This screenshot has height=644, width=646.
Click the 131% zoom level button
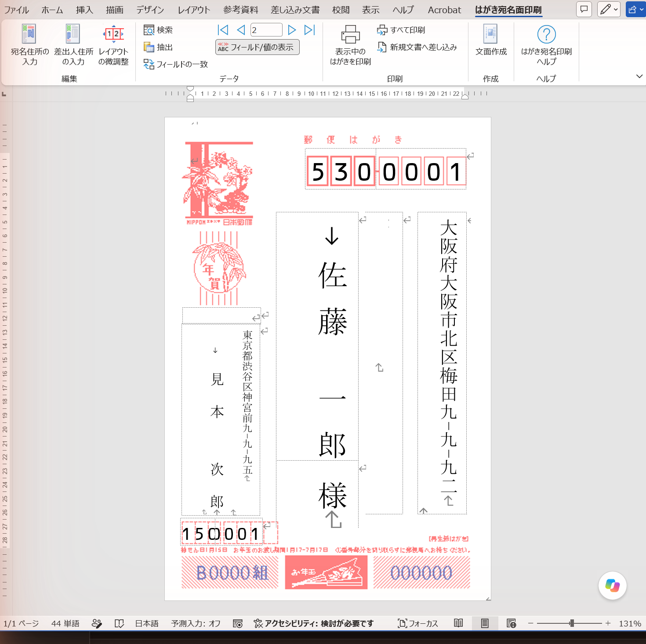pos(630,623)
